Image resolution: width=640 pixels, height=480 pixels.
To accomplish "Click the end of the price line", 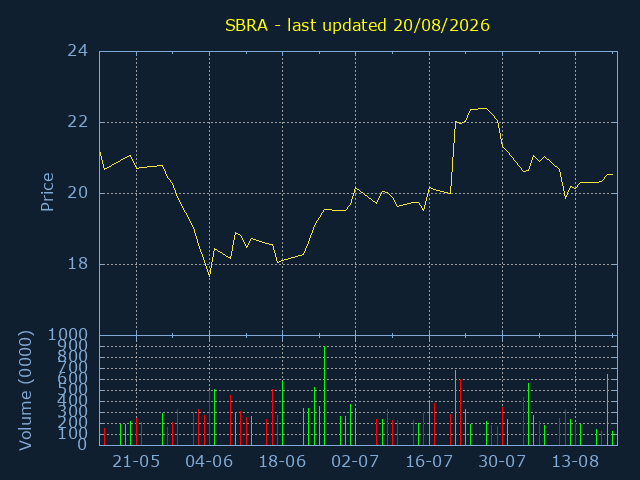I will click(612, 174).
